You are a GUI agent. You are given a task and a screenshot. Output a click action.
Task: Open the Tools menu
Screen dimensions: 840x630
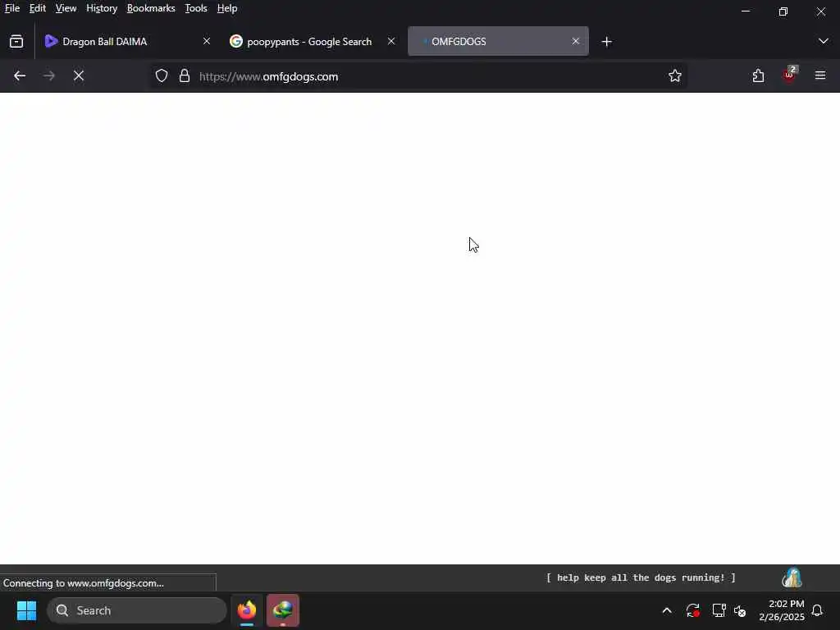196,8
